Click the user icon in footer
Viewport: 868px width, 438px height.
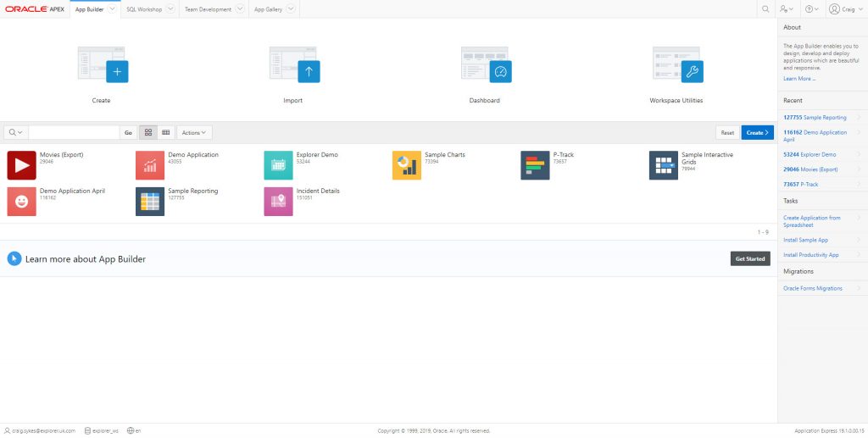pyautogui.click(x=7, y=431)
